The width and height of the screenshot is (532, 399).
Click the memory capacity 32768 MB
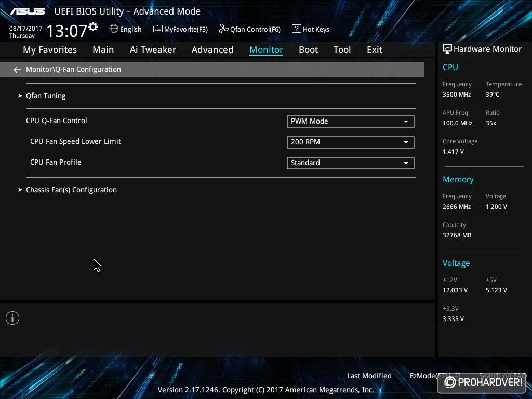click(457, 235)
